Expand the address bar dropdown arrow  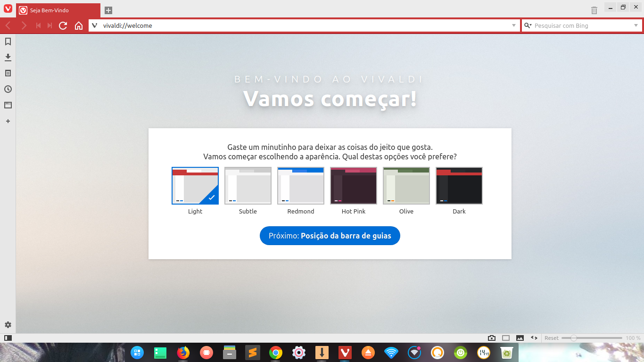click(514, 25)
